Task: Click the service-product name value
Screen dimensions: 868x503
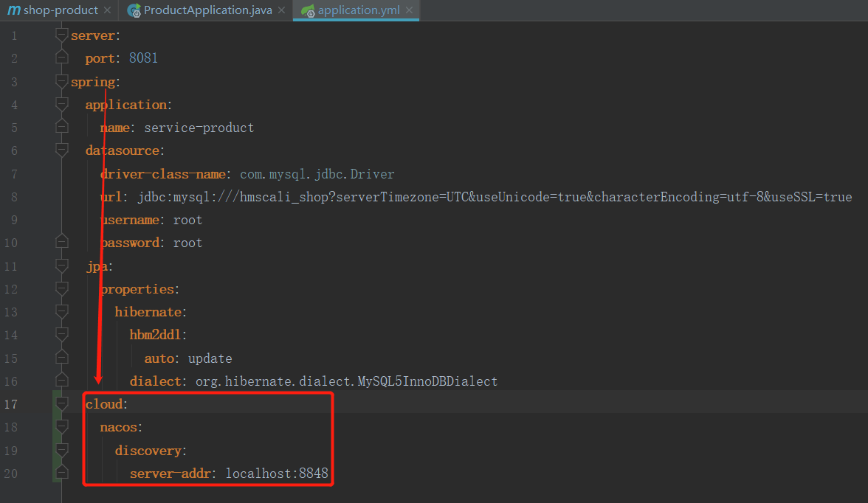Action: (x=199, y=128)
